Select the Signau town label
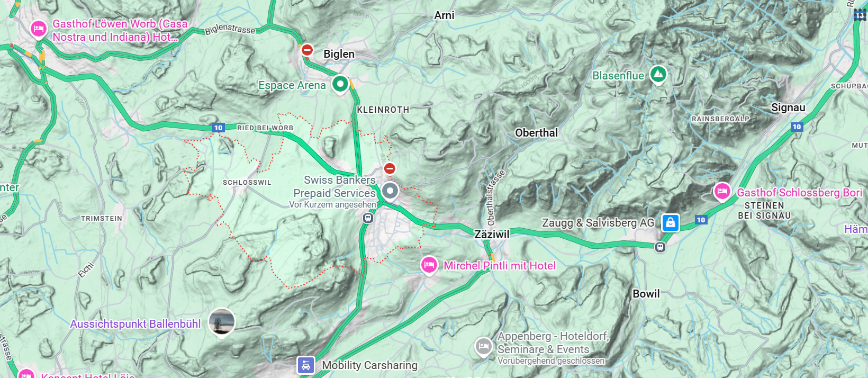Screen dimensions: 868x378 788,108
